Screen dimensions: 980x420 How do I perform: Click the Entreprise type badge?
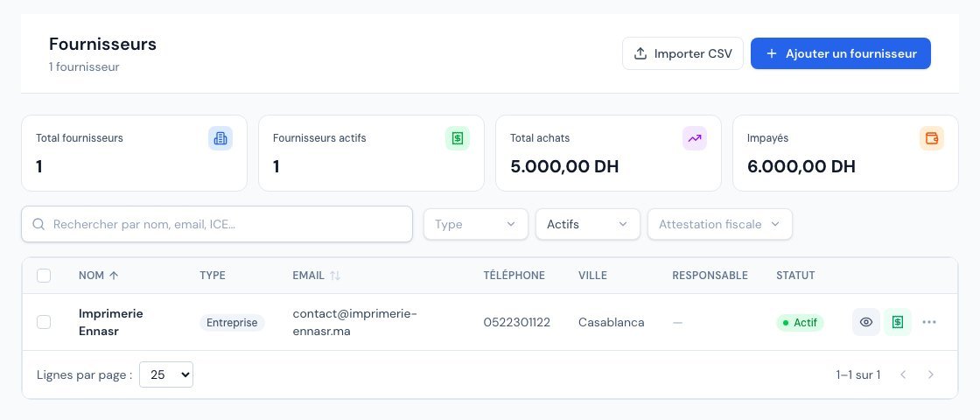pos(232,323)
